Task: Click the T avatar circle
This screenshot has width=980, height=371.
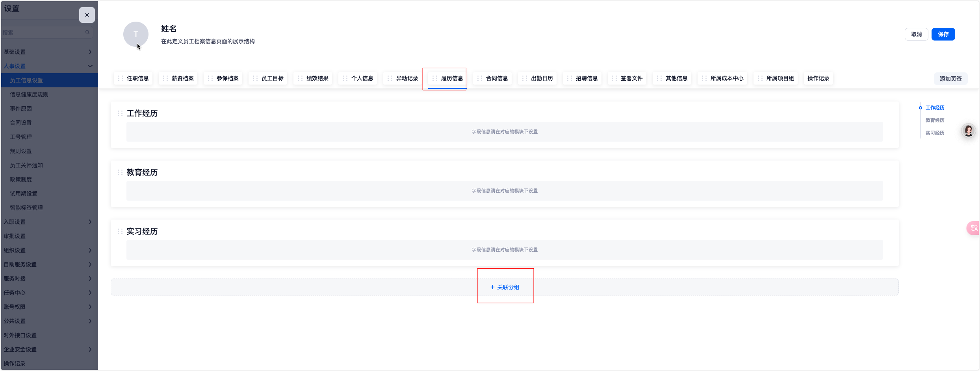Action: [135, 34]
